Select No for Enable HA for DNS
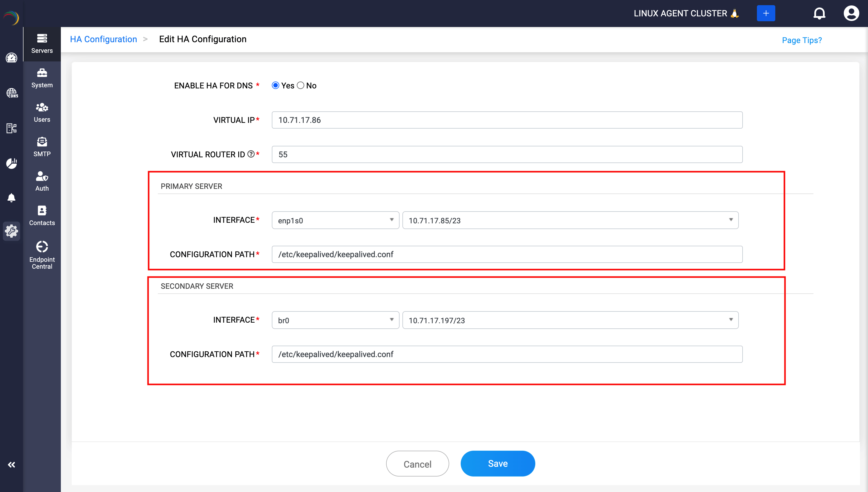Screen dimensions: 868x492 click(x=300, y=86)
